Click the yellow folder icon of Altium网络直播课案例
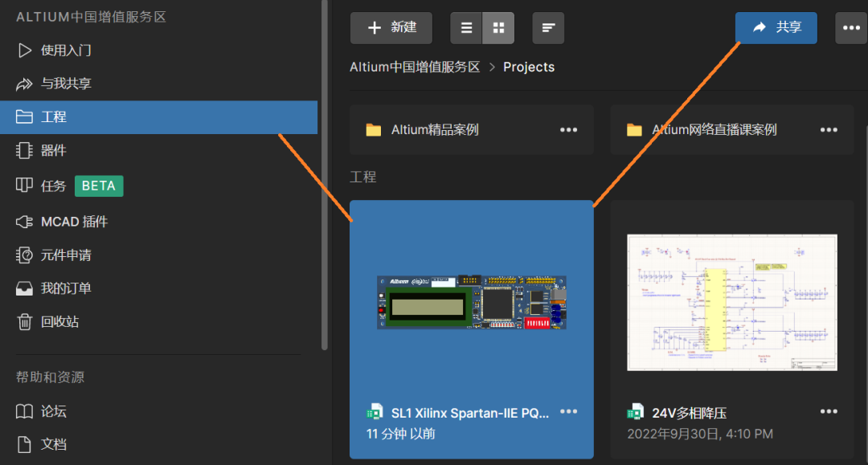Screen dimensions: 868x465 [x=634, y=130]
